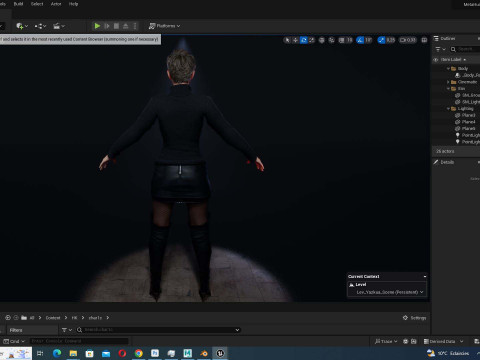
Task: Click the Content Browser asset search field
Action: click(158, 330)
